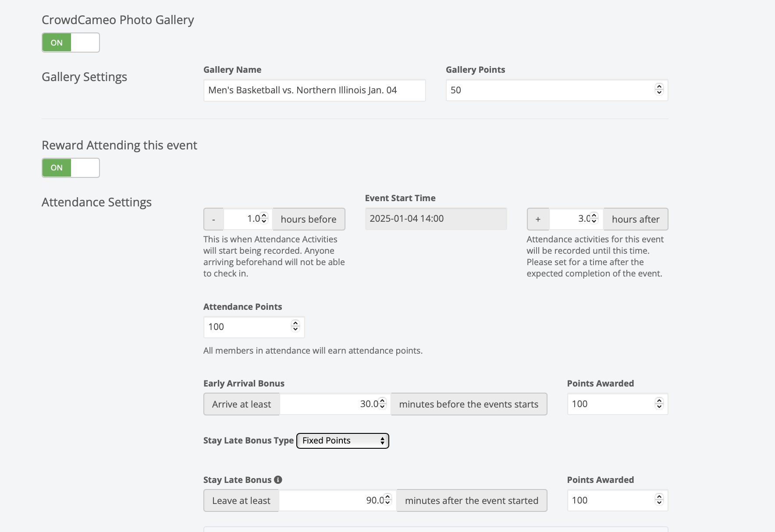Viewport: 775px width, 532px height.
Task: Click the Gallery Points stepper arrows
Action: [659, 89]
